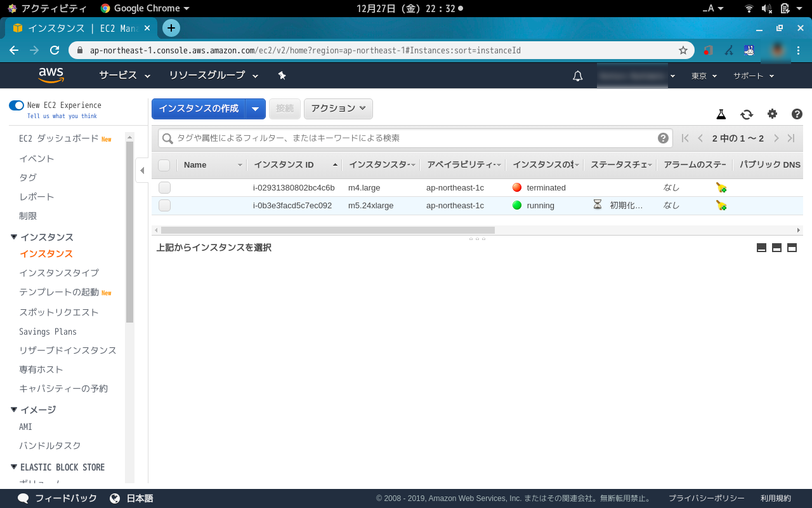Open the system volume indicator
The image size is (812, 508).
coord(766,8)
